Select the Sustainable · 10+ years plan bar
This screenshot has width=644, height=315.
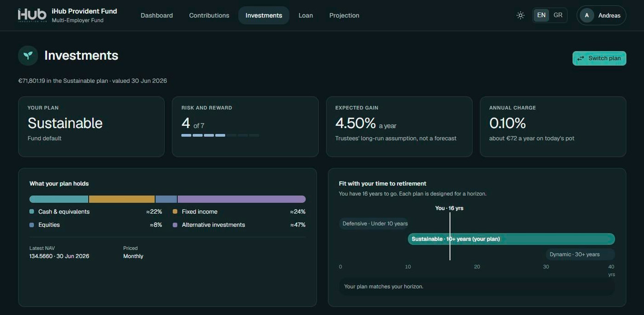[512, 239]
